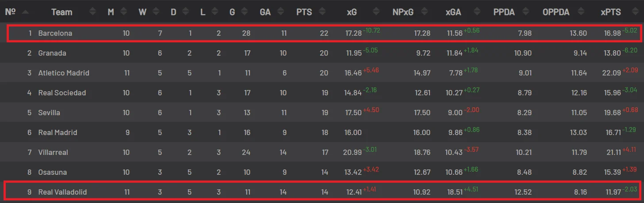This screenshot has height=203, width=644.
Task: Click the sort arrows next to the GA header
Action: coord(280,12)
